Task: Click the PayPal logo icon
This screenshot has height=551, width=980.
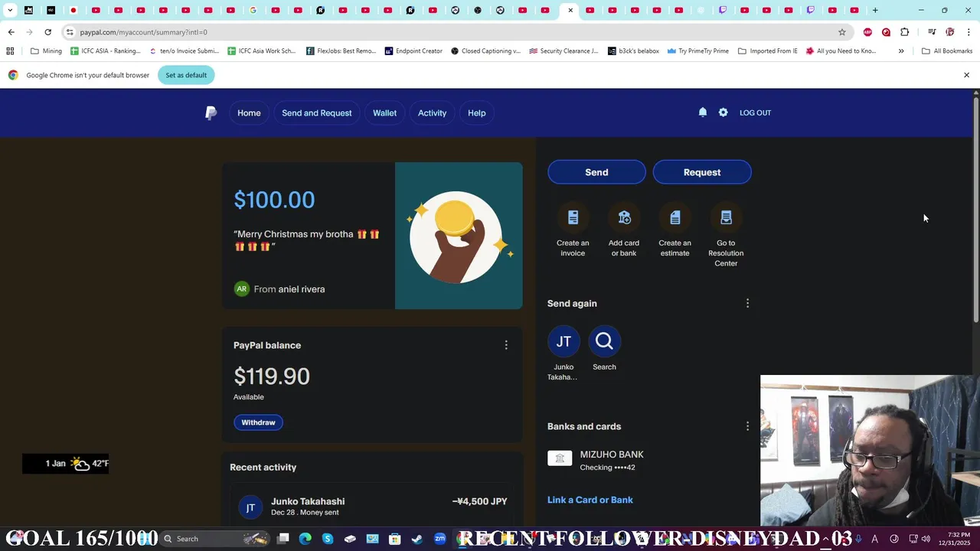Action: pos(211,113)
